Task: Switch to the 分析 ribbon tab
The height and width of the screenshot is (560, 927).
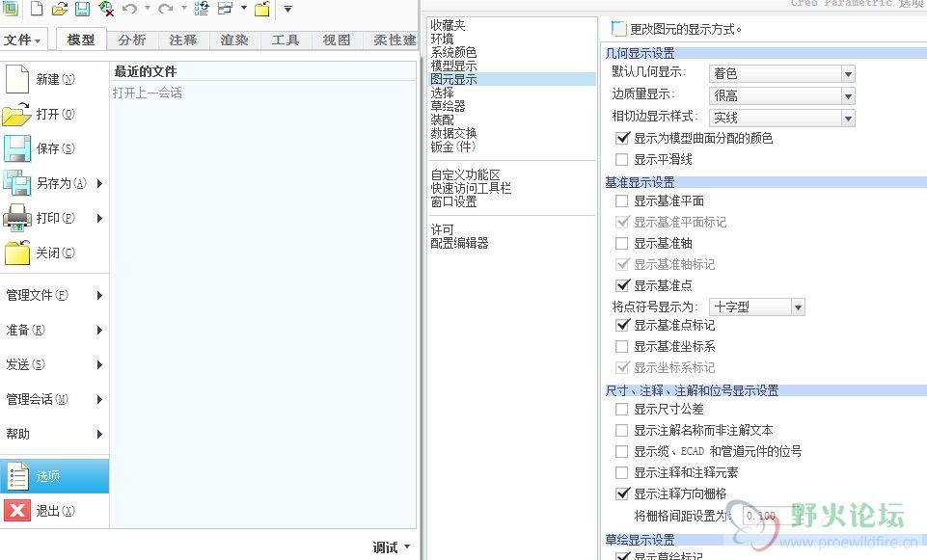Action: [132, 40]
